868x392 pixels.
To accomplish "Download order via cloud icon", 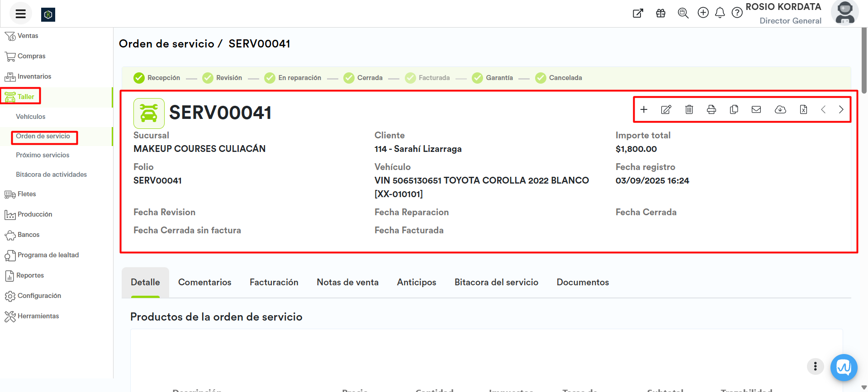I will 780,109.
